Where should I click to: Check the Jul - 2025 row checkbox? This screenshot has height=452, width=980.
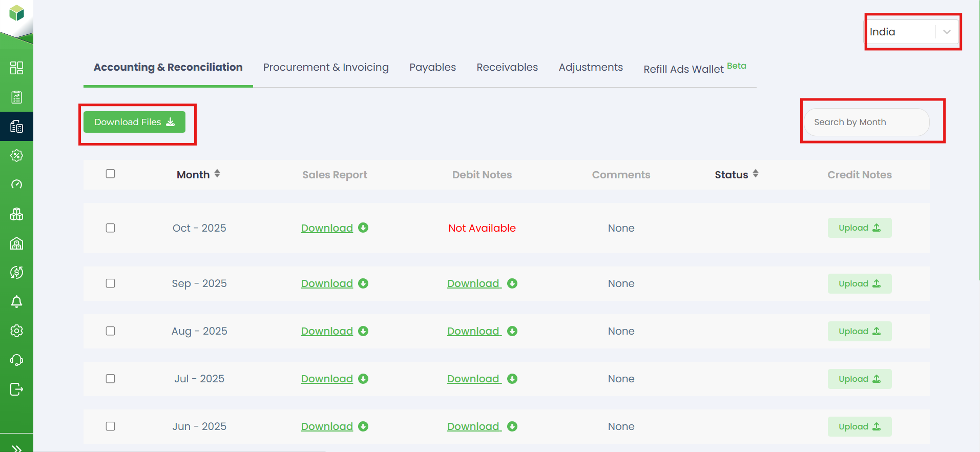click(110, 379)
